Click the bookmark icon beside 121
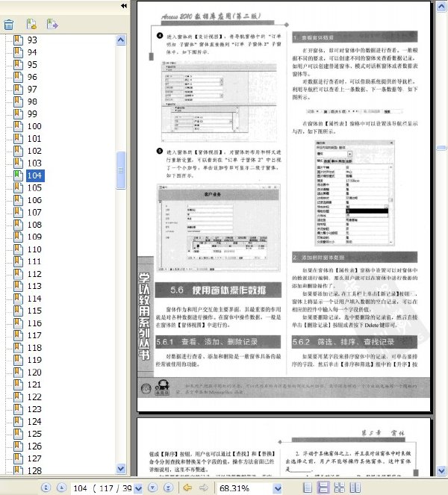The width and height of the screenshot is (448, 495). tap(19, 385)
